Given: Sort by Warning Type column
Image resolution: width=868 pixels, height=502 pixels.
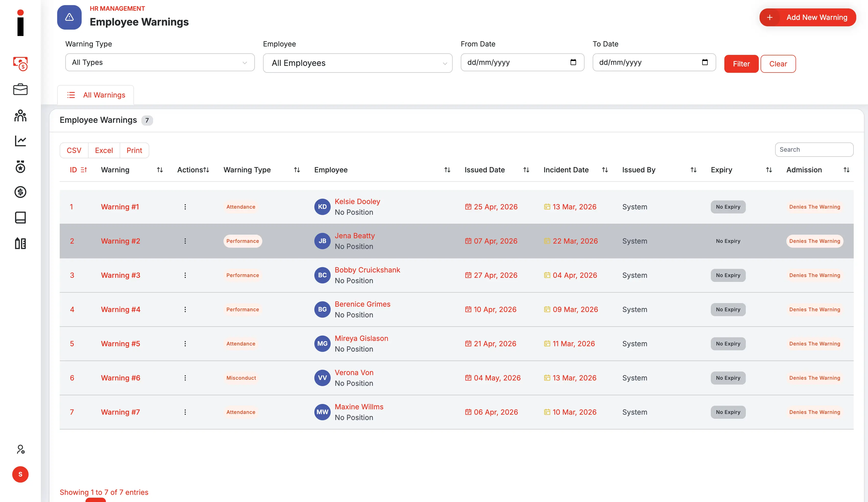Looking at the screenshot, I should click(x=262, y=170).
